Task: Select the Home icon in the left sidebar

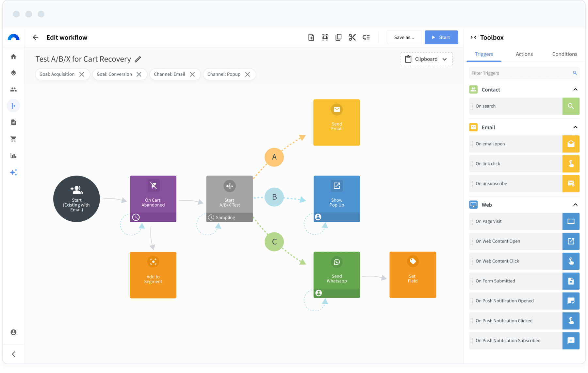Action: (14, 56)
